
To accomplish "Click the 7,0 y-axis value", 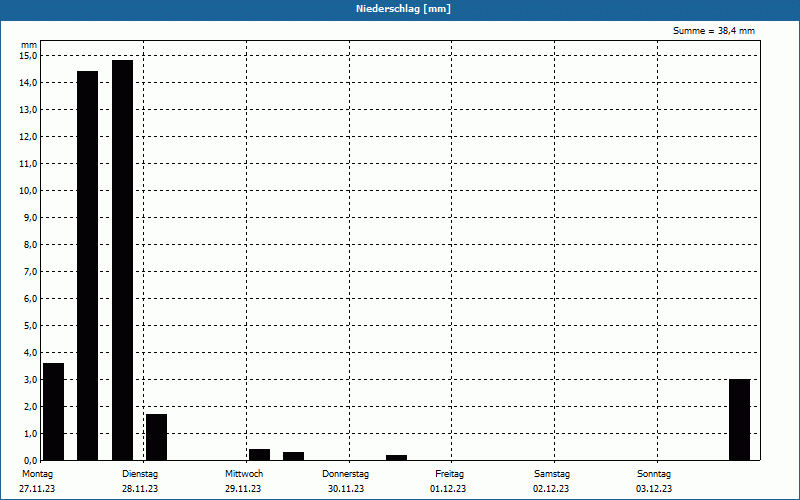I will point(31,272).
